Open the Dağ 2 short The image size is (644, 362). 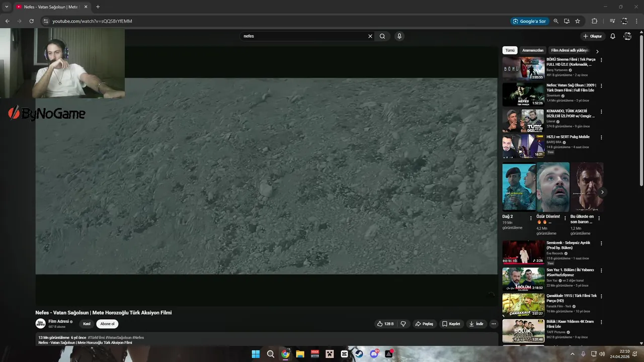tap(519, 187)
